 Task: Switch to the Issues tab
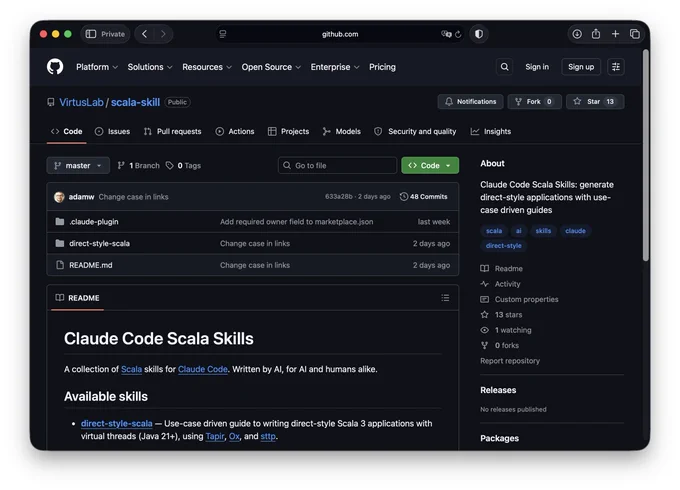(x=112, y=131)
